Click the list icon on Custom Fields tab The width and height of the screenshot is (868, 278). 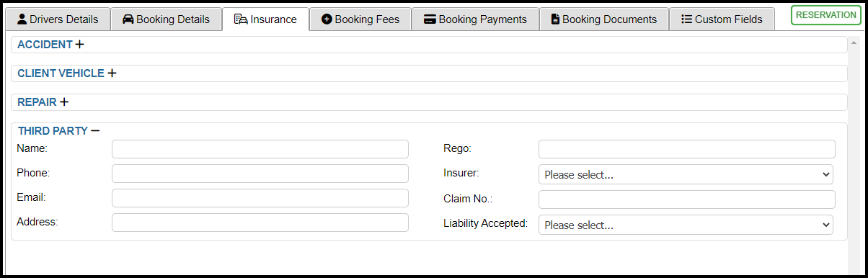pyautogui.click(x=686, y=19)
